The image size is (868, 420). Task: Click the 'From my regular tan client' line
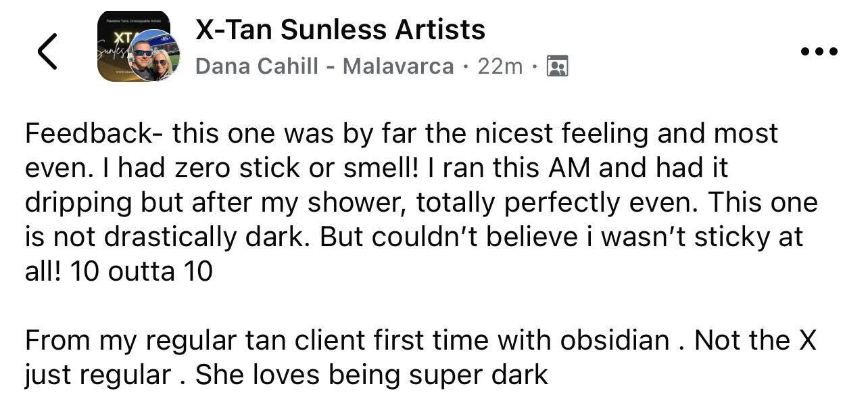click(183, 340)
